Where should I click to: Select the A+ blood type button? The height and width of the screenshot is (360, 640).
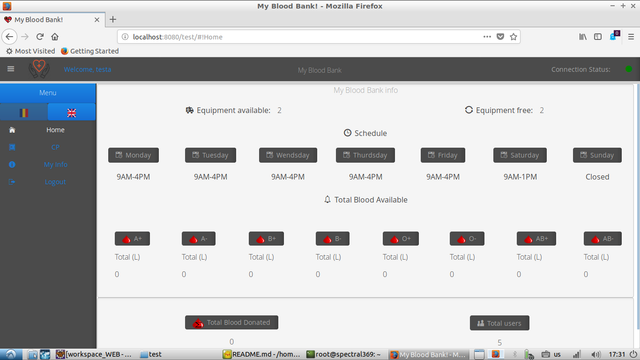132,239
